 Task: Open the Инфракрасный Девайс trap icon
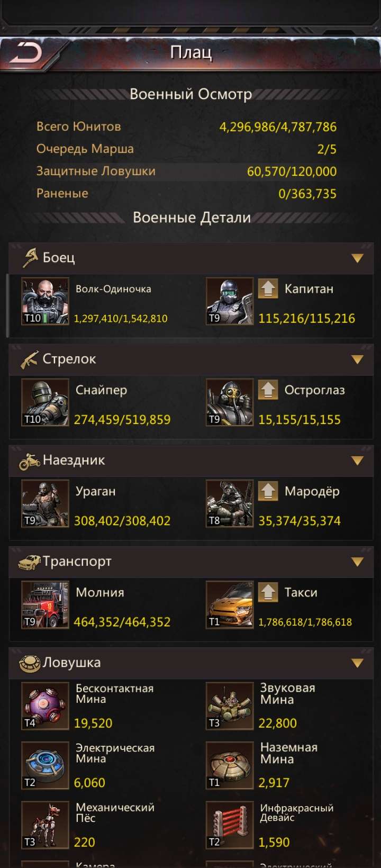tap(230, 825)
